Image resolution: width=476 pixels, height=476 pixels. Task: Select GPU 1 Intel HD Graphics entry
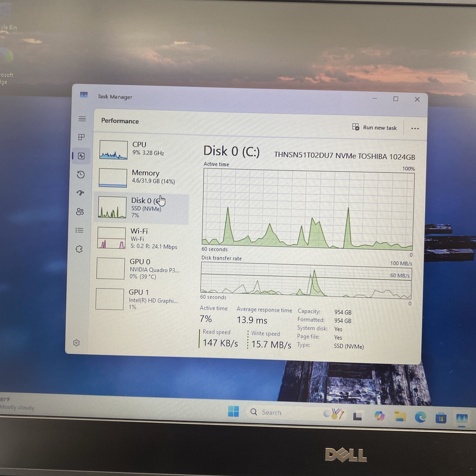click(x=139, y=299)
